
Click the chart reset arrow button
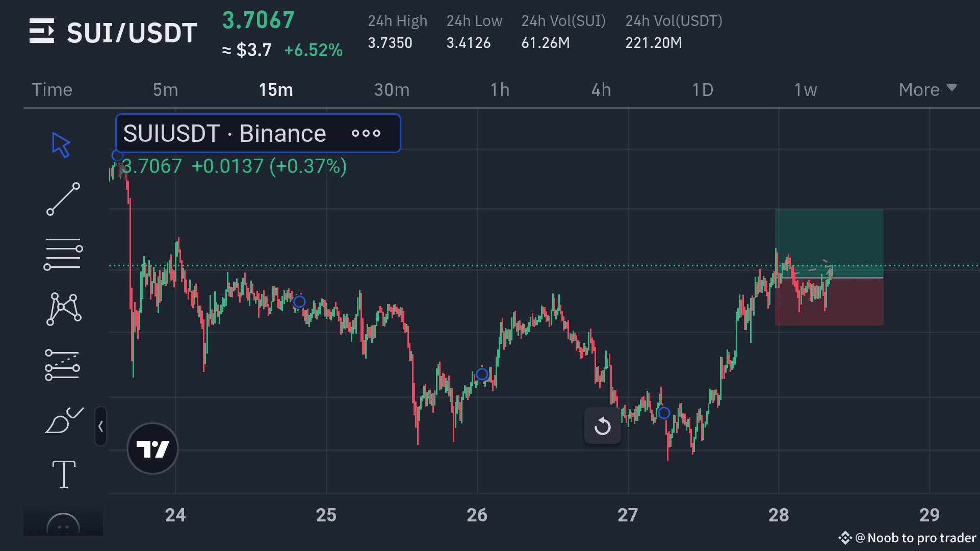[x=602, y=425]
